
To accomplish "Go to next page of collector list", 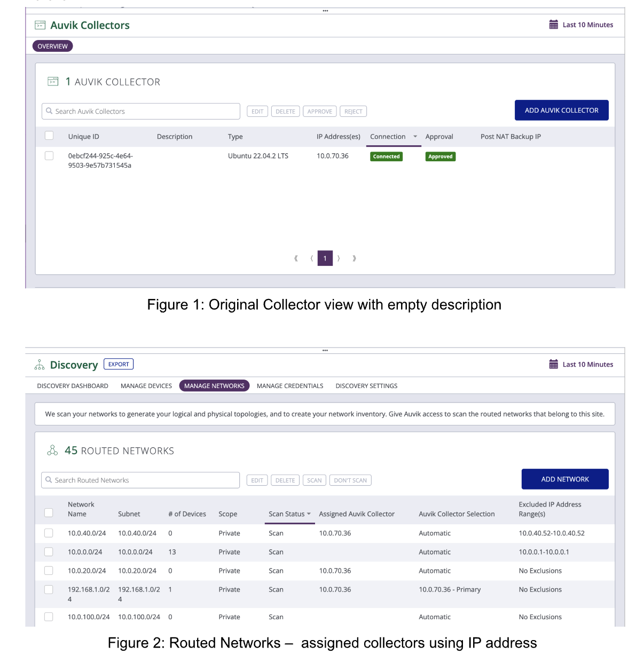I will (339, 258).
